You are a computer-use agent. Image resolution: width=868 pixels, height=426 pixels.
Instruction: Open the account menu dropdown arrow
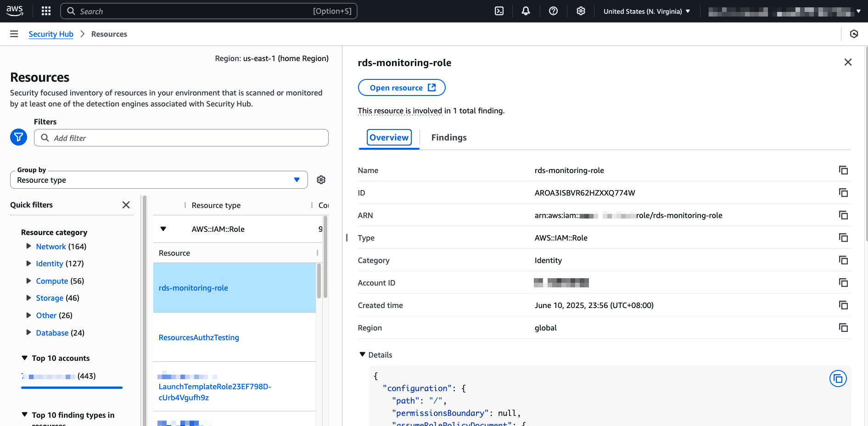(x=858, y=11)
